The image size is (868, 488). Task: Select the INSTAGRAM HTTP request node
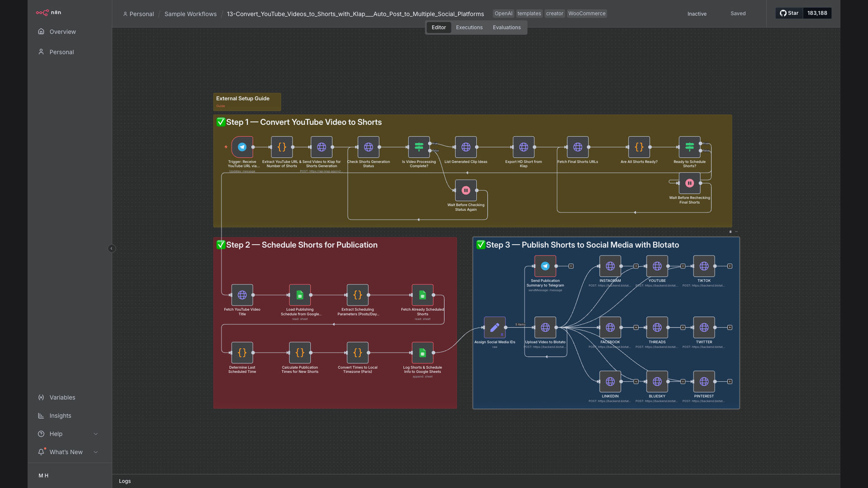(x=610, y=266)
